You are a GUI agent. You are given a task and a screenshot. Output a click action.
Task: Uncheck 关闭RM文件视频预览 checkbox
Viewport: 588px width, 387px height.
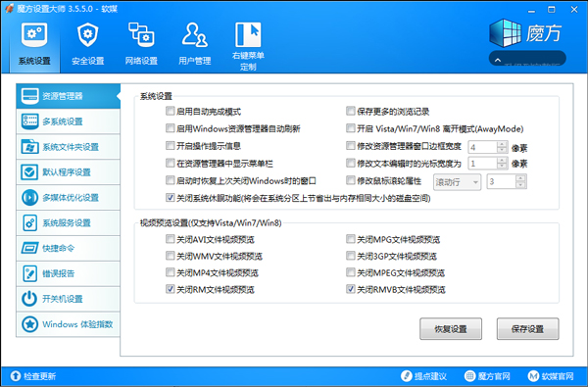click(171, 289)
